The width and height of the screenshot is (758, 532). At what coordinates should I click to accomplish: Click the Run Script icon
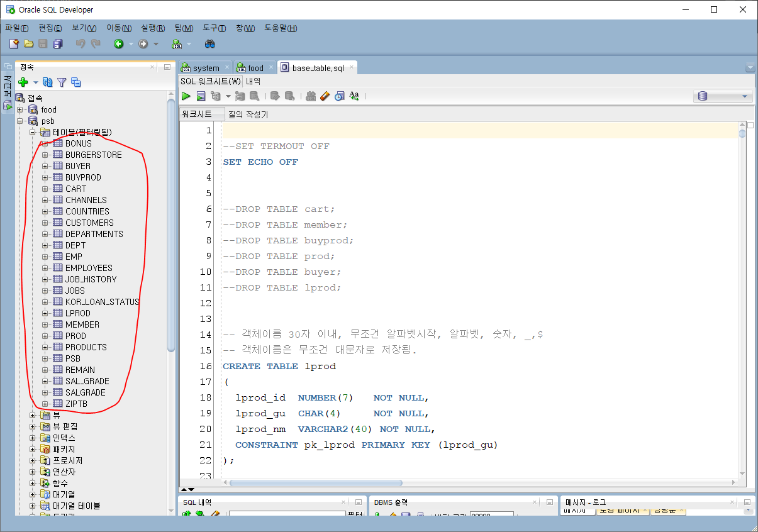coord(201,96)
